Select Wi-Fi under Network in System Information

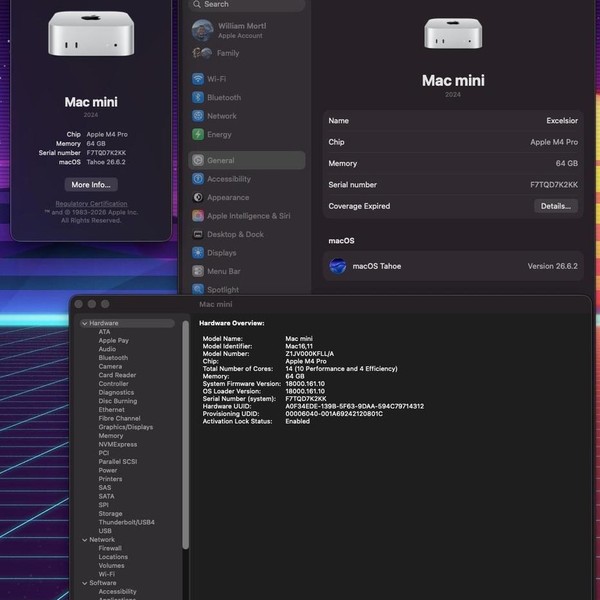[107, 574]
